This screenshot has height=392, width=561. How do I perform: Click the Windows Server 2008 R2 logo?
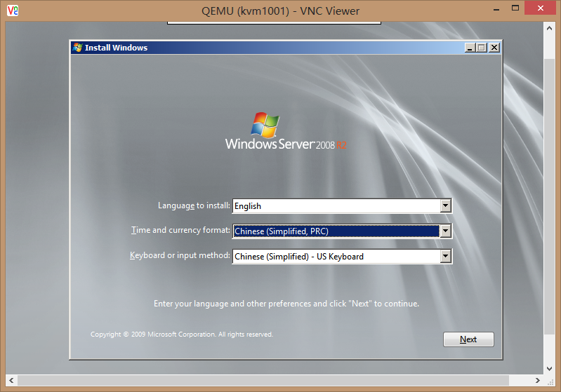click(x=286, y=132)
